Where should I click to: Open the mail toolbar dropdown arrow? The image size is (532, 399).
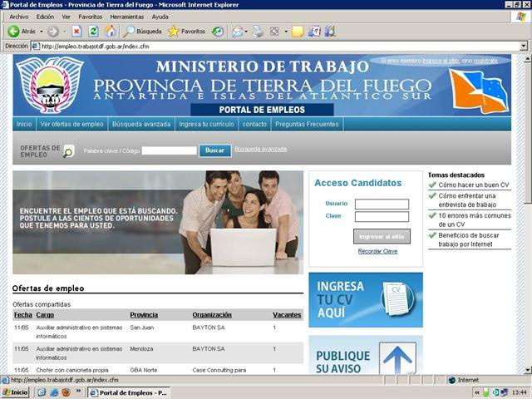[x=248, y=32]
